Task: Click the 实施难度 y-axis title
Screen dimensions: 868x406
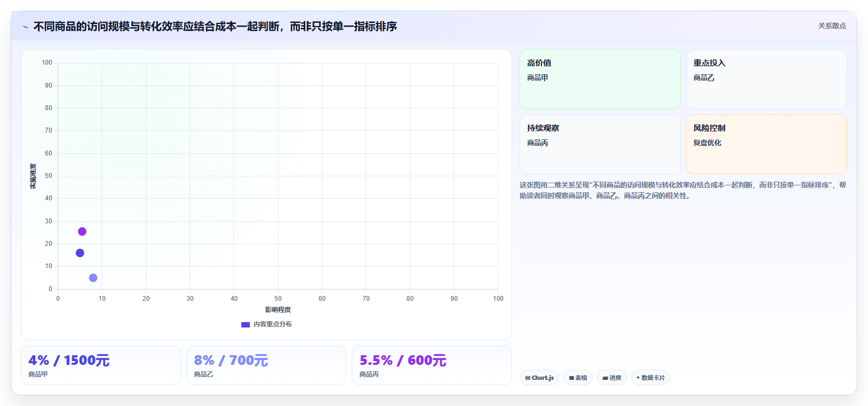Action: (x=33, y=176)
